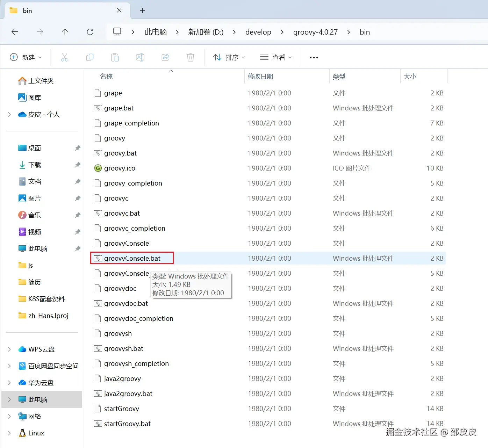This screenshot has width=488, height=448.
Task: Click develop in the breadcrumb path
Action: tap(258, 32)
